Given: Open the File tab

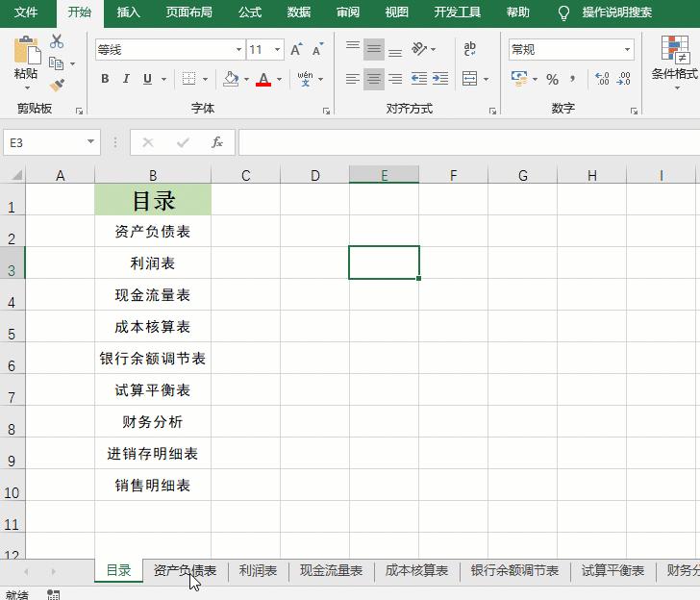Looking at the screenshot, I should pos(25,12).
